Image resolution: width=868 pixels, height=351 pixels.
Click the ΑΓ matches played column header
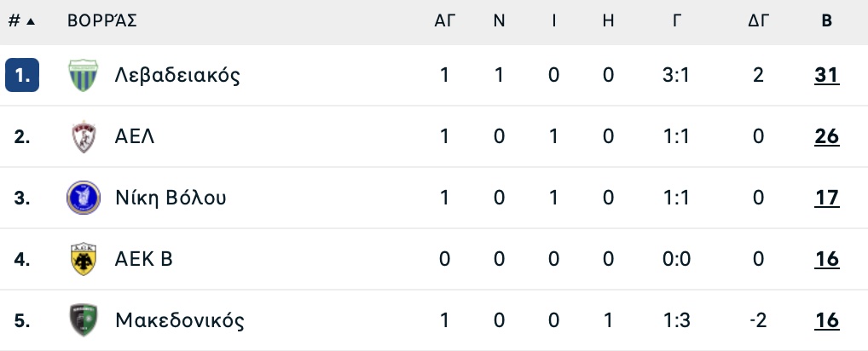coord(445,21)
